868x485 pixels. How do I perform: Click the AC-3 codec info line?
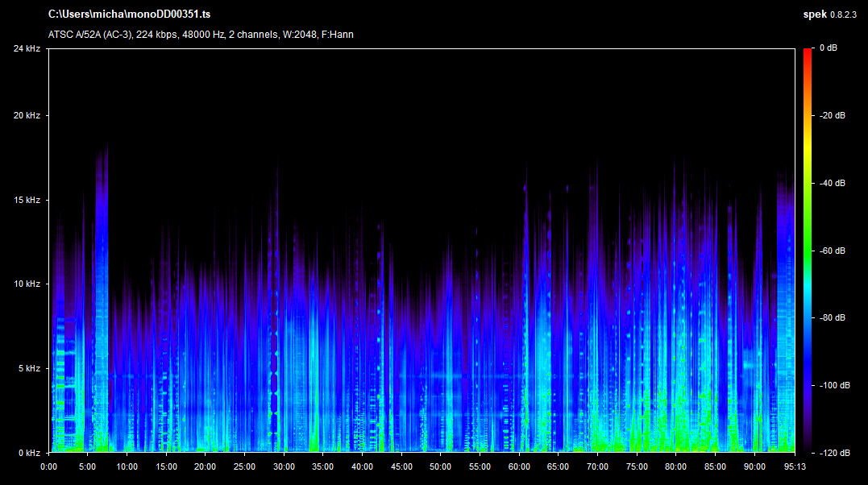[201, 35]
